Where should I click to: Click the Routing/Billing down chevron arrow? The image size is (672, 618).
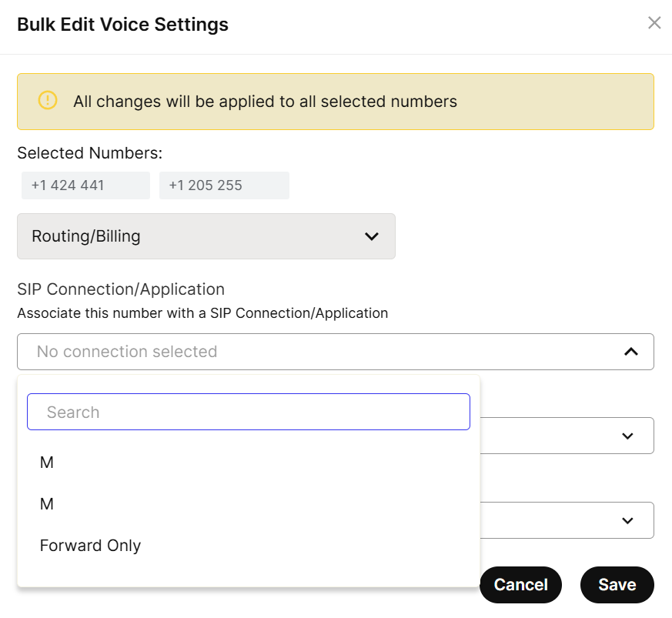[x=371, y=236]
